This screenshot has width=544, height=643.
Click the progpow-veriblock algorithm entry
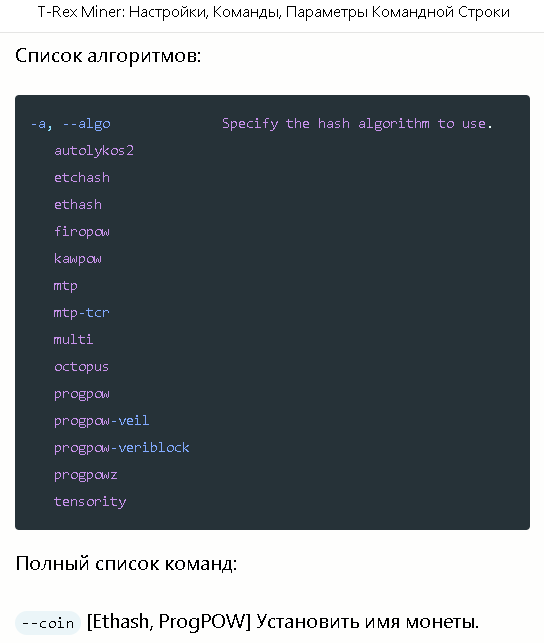click(122, 448)
